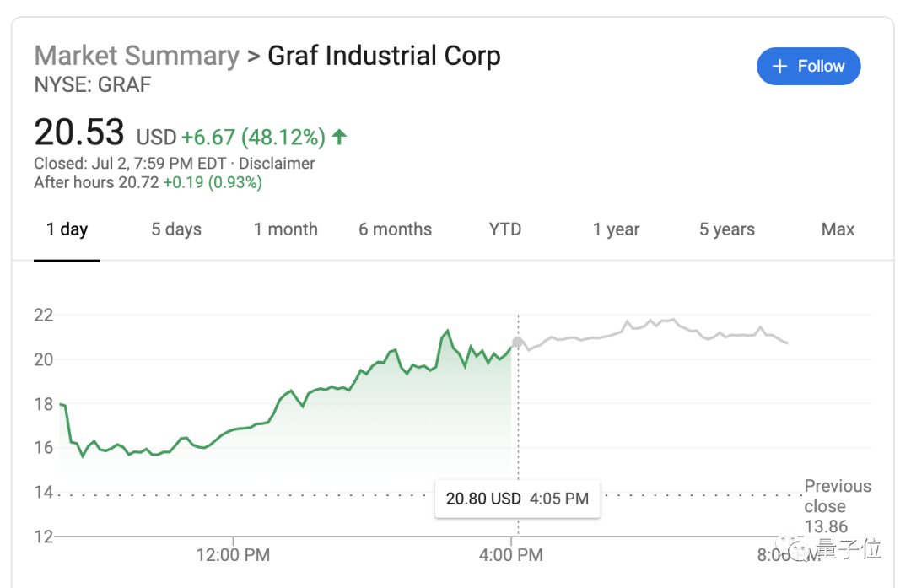Open the Market Summary breadcrumb link
The height and width of the screenshot is (588, 911).
click(137, 57)
